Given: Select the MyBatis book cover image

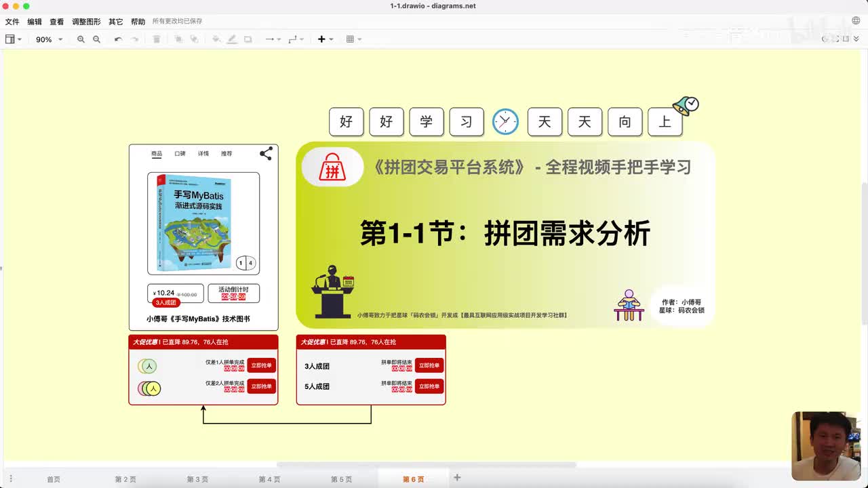Looking at the screenshot, I should pyautogui.click(x=195, y=222).
